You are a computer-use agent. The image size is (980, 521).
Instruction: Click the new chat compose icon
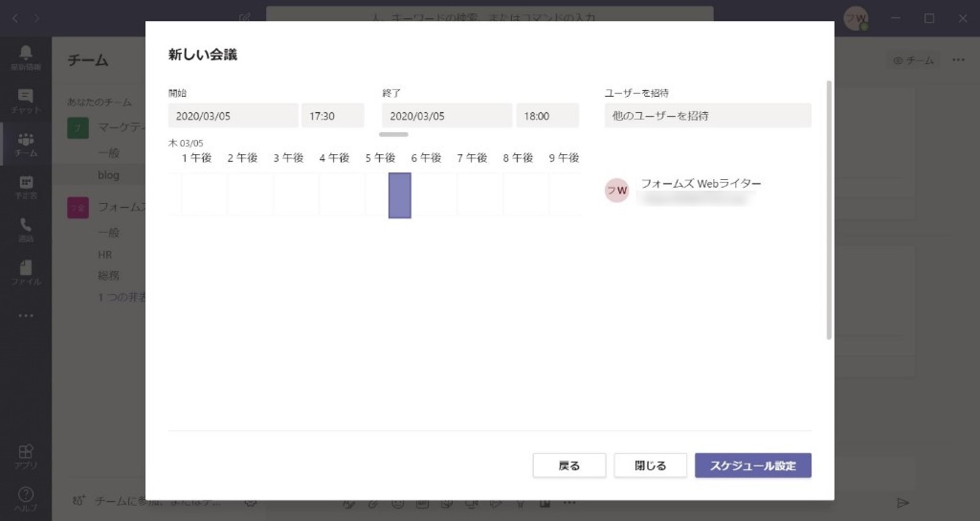click(245, 18)
